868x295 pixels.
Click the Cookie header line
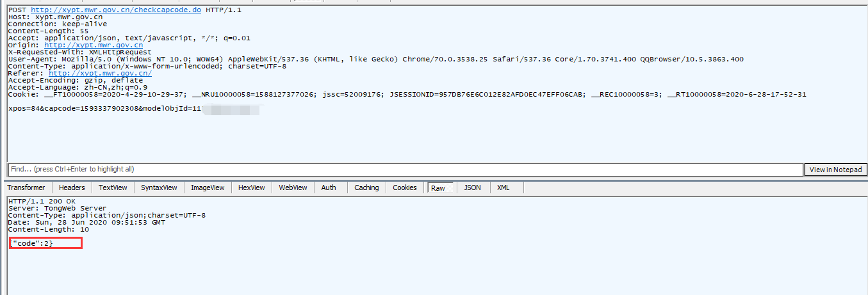click(x=407, y=94)
